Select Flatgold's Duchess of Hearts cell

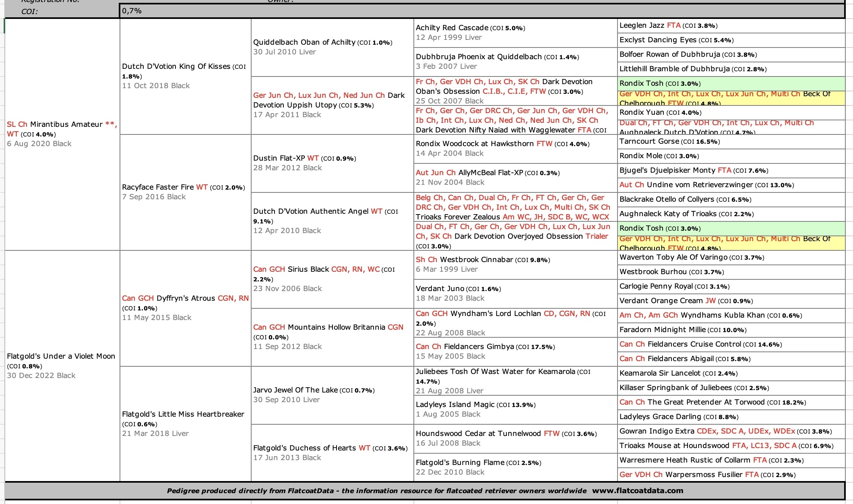coord(333,453)
